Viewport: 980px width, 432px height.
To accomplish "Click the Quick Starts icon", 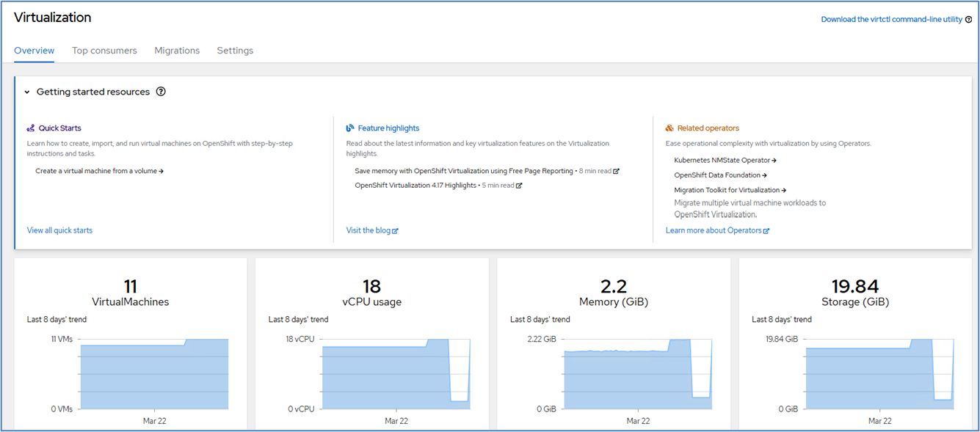I will [x=31, y=128].
